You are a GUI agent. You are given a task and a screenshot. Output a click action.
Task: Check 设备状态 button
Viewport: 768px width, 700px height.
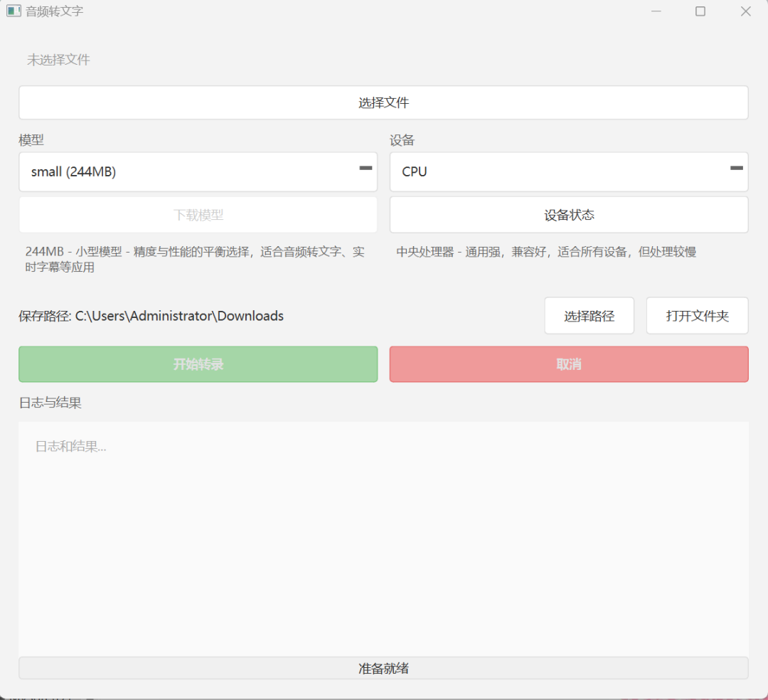[x=569, y=215]
